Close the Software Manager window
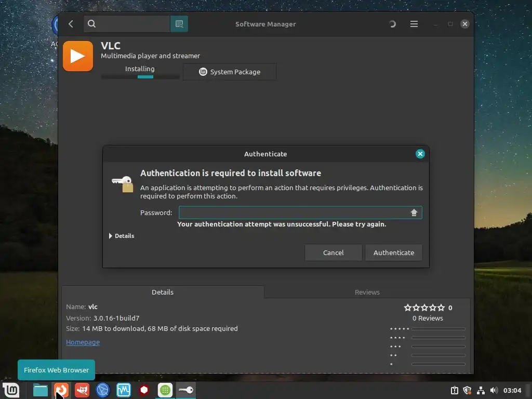Screen dimensions: 532x399 (x=465, y=24)
